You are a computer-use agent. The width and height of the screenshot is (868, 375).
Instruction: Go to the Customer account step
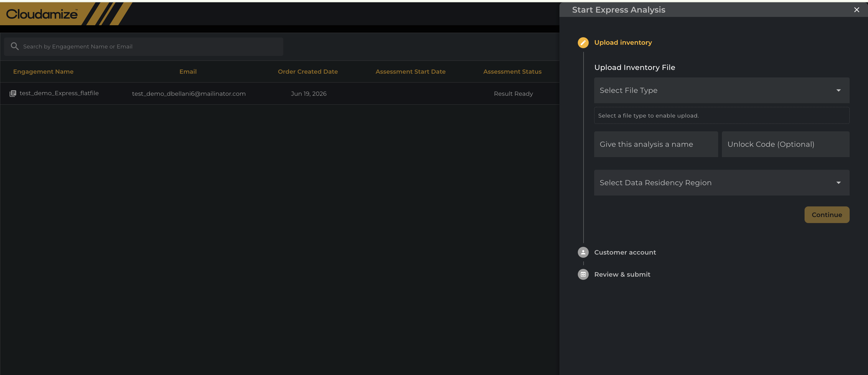point(625,252)
